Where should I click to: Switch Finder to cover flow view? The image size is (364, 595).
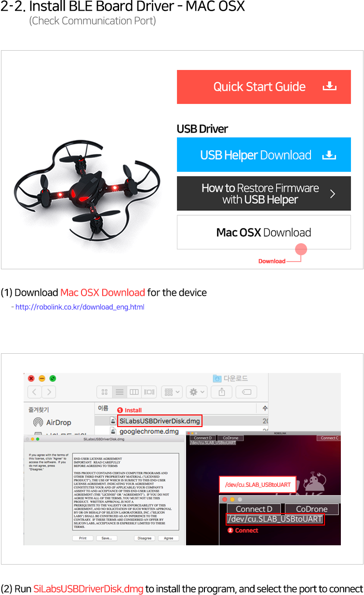149,392
